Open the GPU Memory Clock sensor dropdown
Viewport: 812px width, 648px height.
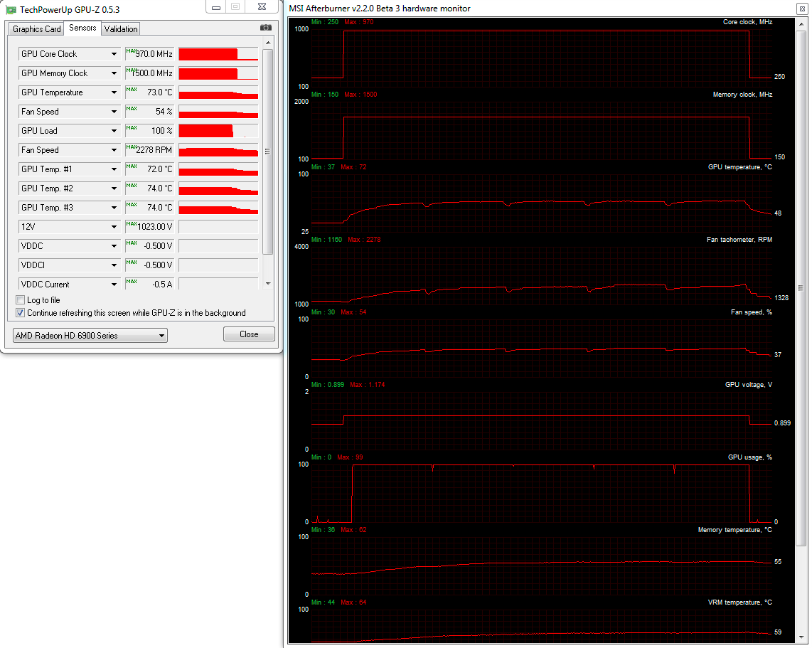(114, 73)
